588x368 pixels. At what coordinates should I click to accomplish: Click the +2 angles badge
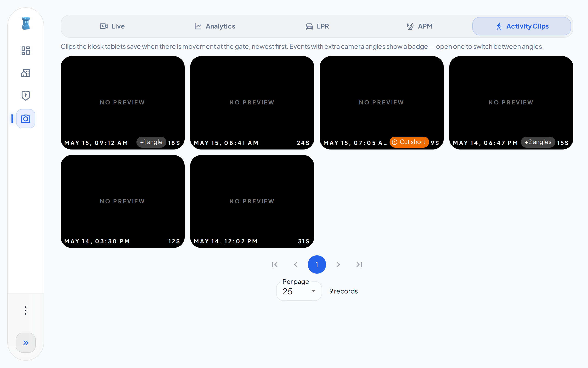click(538, 142)
